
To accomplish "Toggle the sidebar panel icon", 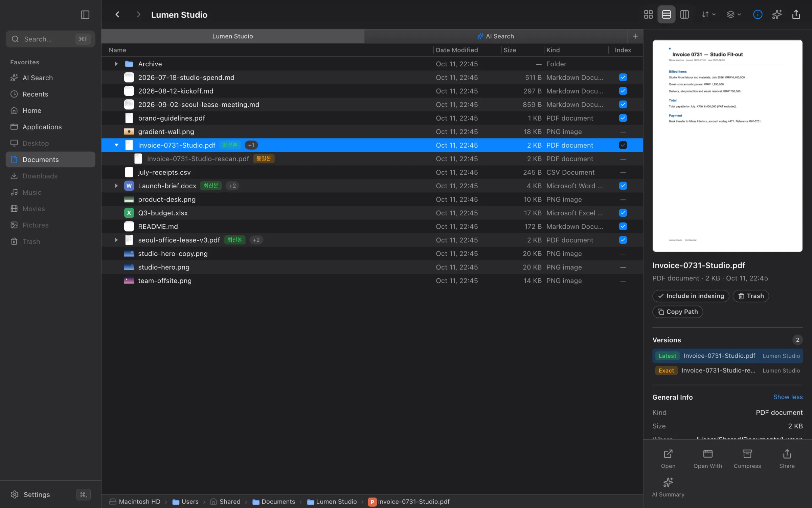I will coord(85,15).
